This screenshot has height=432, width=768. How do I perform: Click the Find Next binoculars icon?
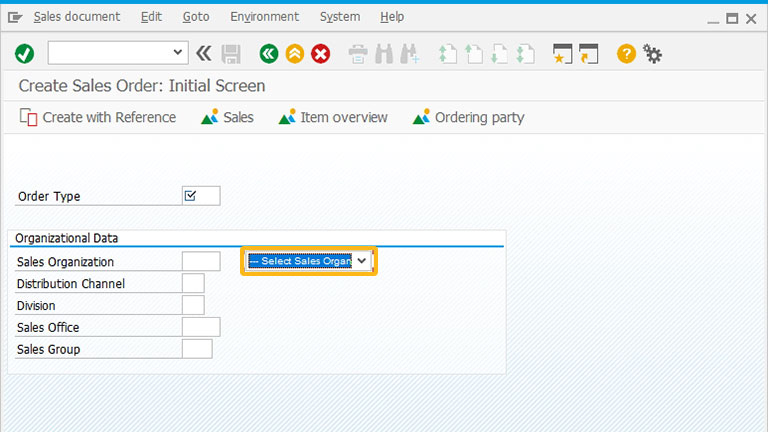(410, 54)
